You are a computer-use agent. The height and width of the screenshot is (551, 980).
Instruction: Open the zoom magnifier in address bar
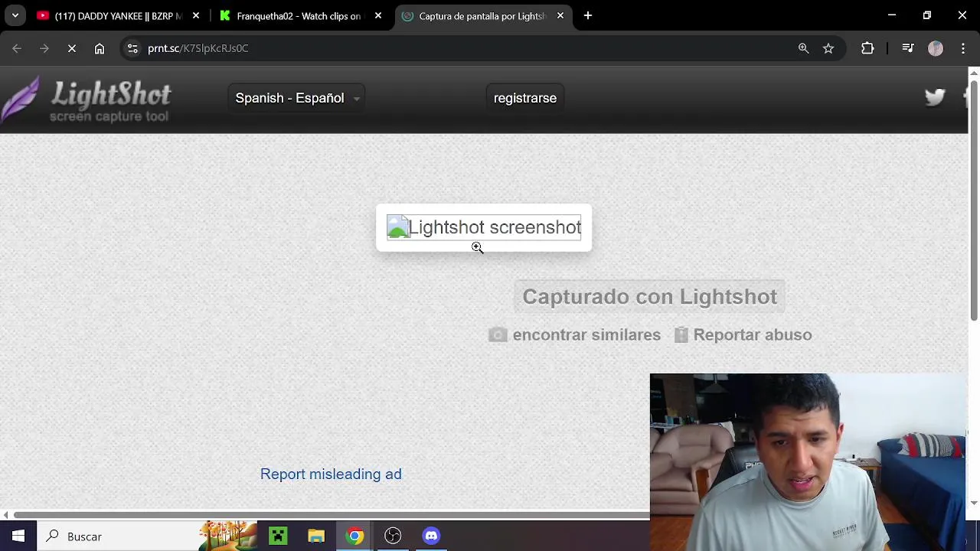click(803, 48)
